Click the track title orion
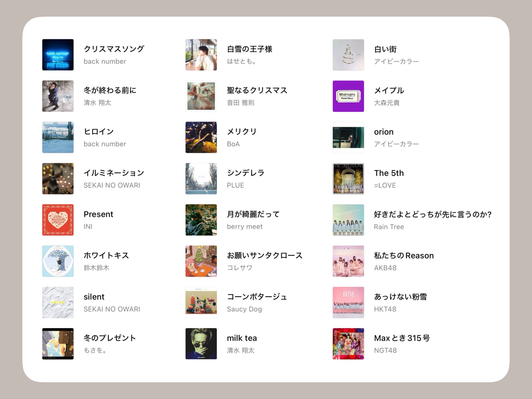Screen dimensions: 532x399 click(x=384, y=132)
